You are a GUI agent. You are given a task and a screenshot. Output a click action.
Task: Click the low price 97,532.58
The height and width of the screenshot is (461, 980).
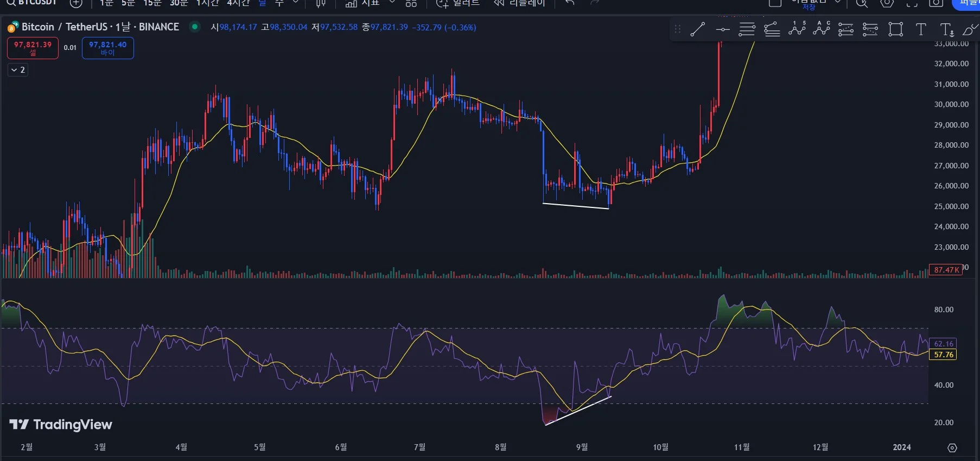339,27
